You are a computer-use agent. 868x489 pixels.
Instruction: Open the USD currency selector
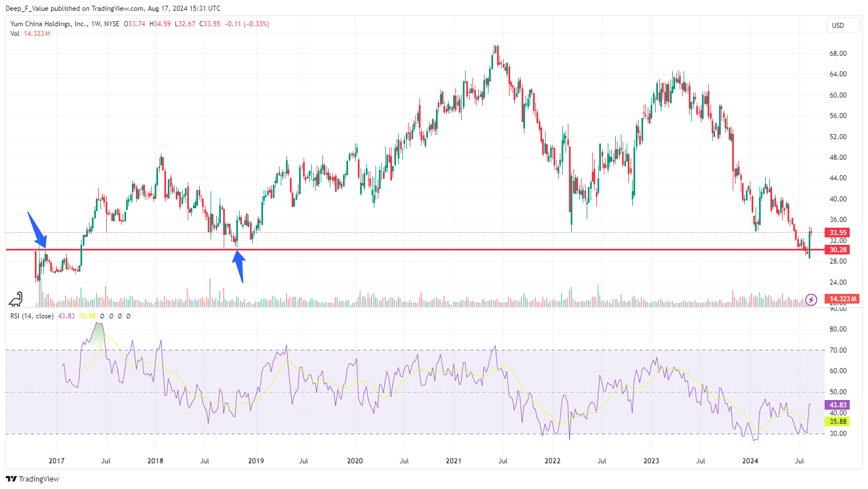pos(843,25)
